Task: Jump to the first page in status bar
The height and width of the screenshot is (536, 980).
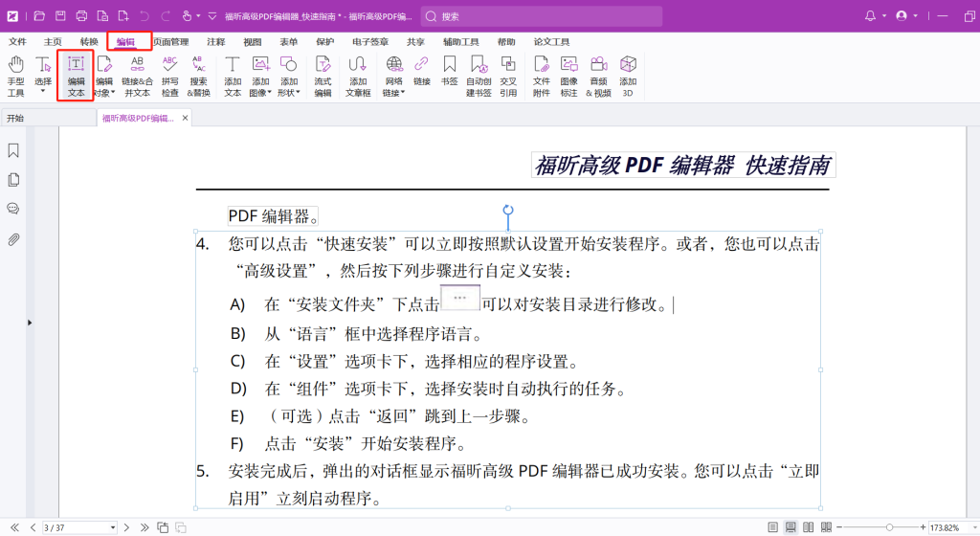Action: click(14, 528)
